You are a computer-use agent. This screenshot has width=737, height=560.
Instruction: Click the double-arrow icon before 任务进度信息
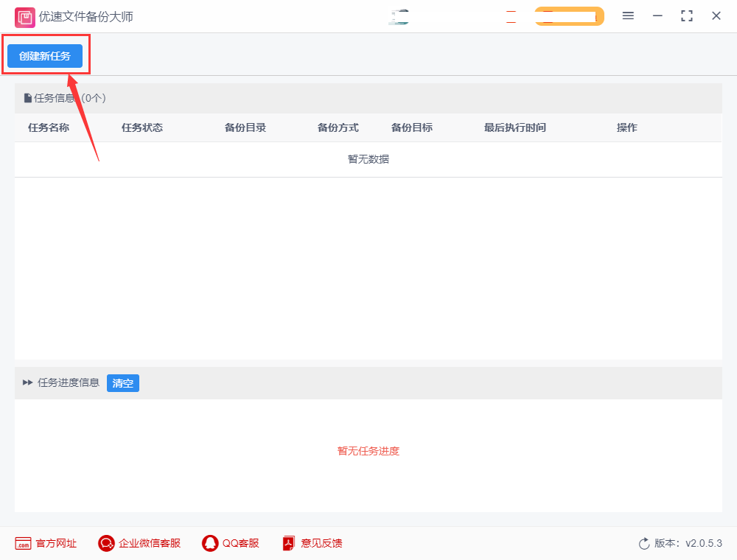coord(28,382)
